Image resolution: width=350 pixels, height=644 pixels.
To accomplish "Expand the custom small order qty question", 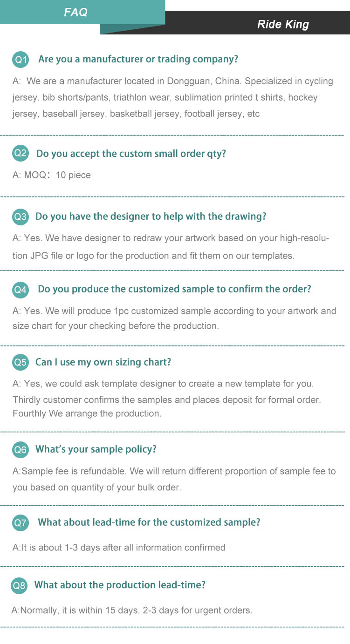I will [x=131, y=153].
